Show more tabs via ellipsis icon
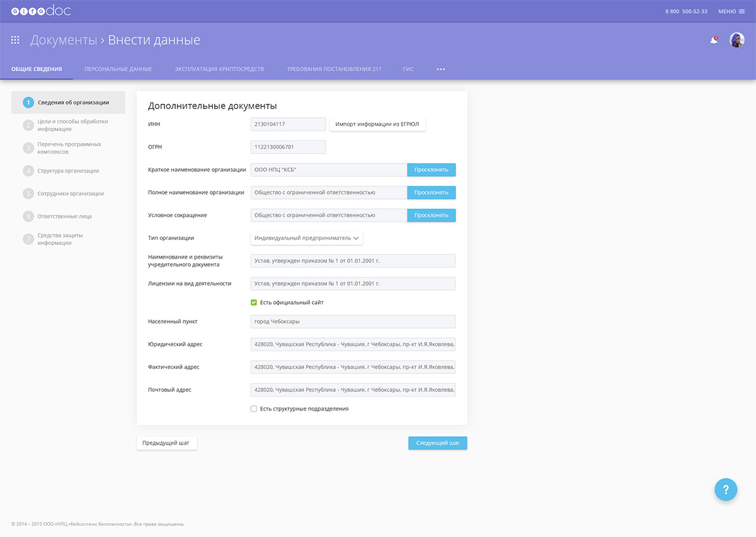The image size is (756, 537). point(441,69)
